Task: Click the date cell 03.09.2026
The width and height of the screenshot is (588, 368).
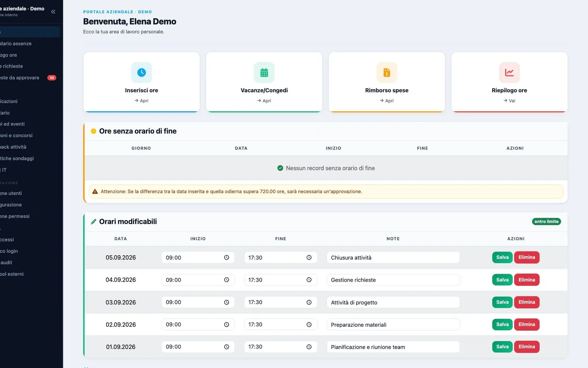Action: point(121,302)
